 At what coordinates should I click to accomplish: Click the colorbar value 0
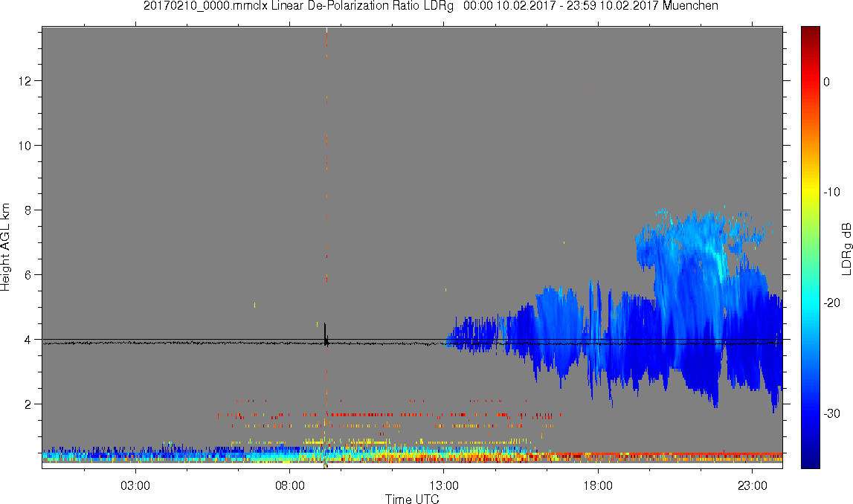point(827,82)
